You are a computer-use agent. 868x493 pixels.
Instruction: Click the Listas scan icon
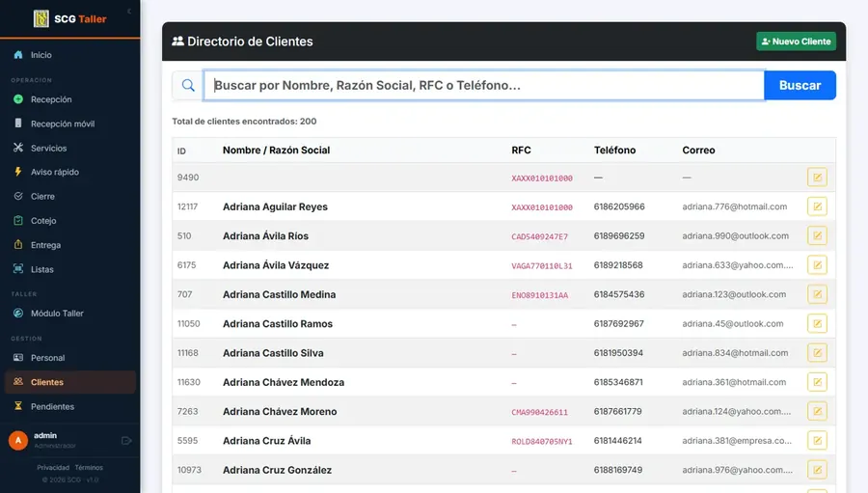18,268
